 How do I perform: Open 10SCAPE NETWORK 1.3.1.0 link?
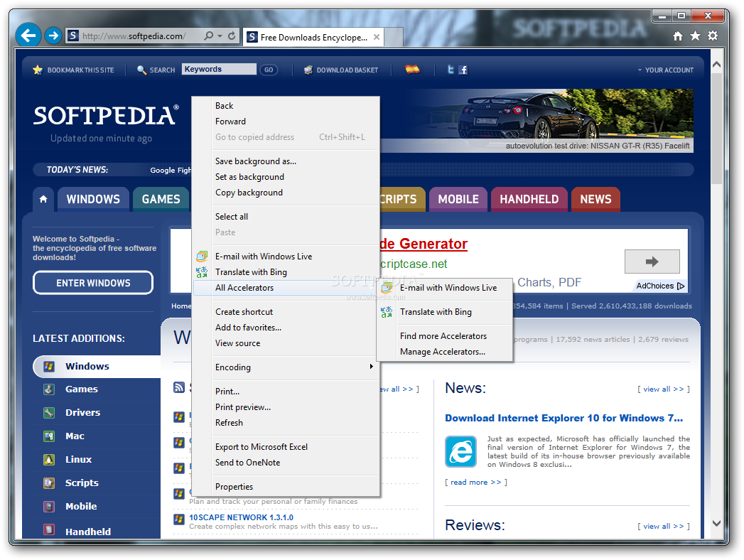tap(241, 517)
